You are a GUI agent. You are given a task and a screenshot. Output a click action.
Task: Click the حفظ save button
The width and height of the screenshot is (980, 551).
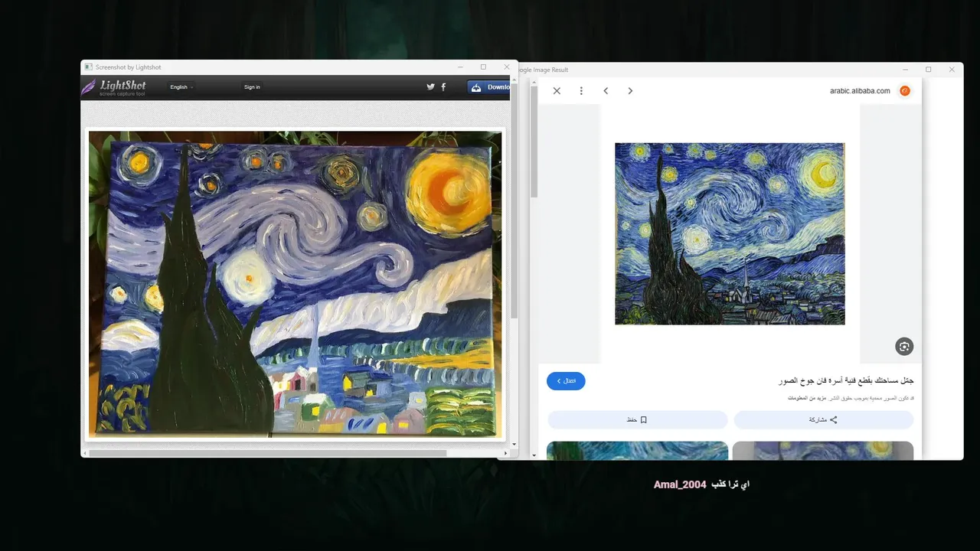click(637, 419)
